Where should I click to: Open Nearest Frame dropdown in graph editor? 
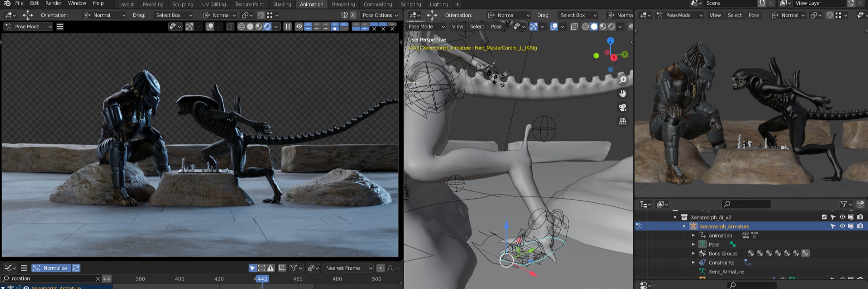[x=348, y=268]
